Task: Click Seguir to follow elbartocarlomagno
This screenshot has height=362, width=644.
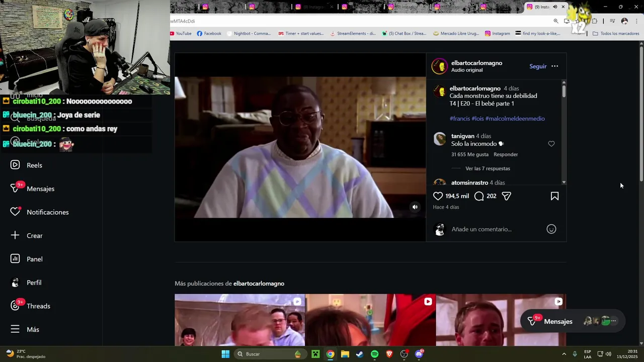Action: [538, 66]
